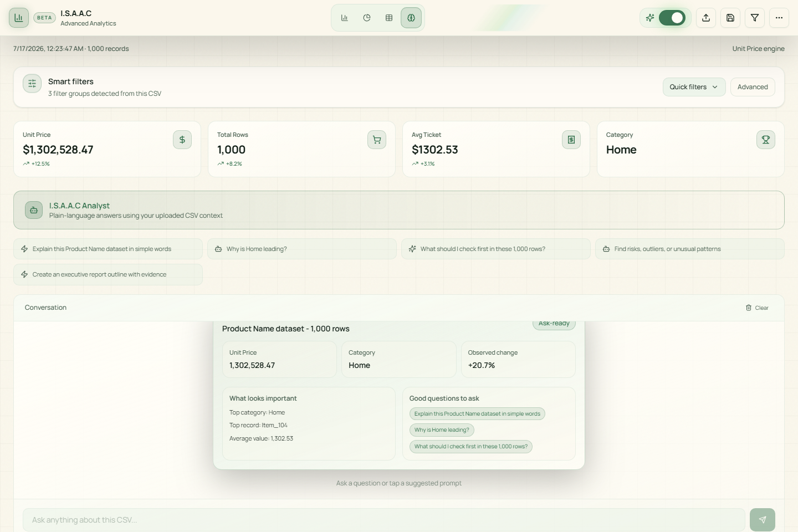798x532 pixels.
Task: Open the more options ellipsis menu
Action: coord(779,18)
